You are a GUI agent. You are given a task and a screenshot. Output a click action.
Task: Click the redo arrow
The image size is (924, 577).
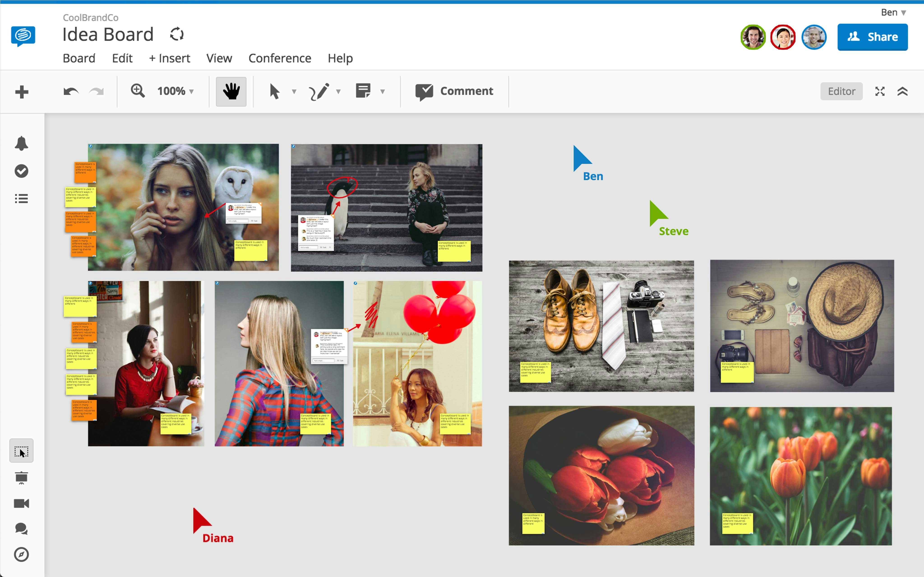tap(97, 91)
